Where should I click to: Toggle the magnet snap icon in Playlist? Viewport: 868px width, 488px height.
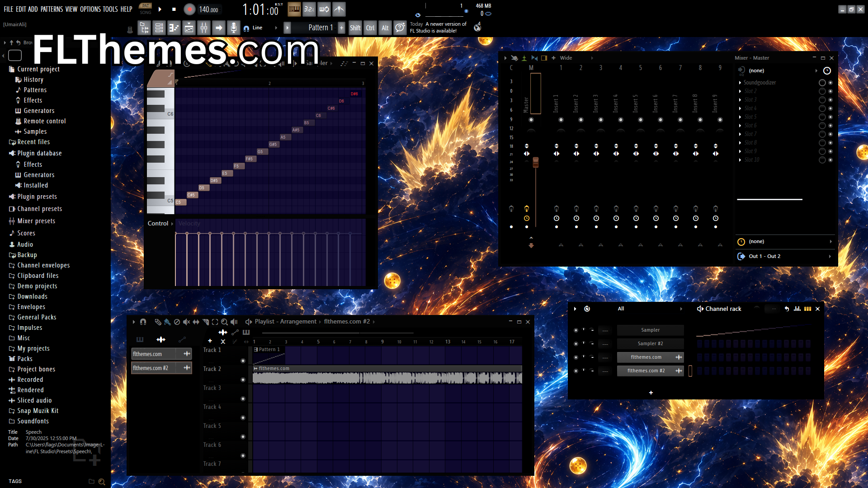pyautogui.click(x=143, y=322)
